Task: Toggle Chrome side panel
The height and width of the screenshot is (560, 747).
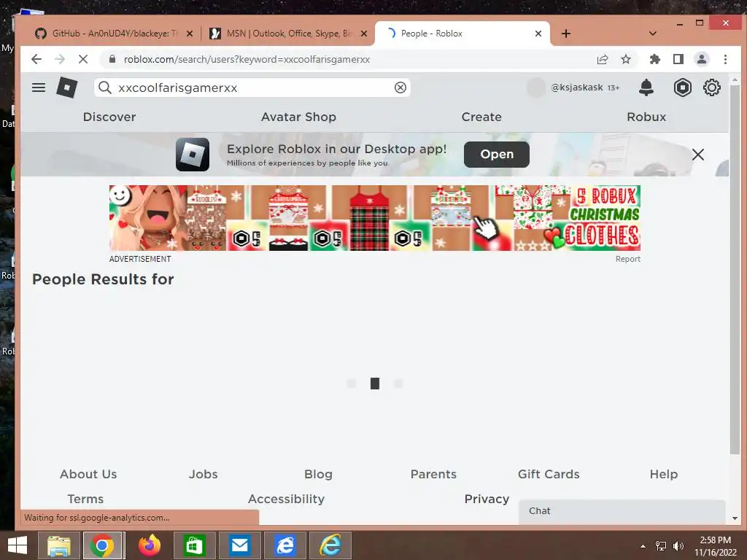Action: (678, 59)
